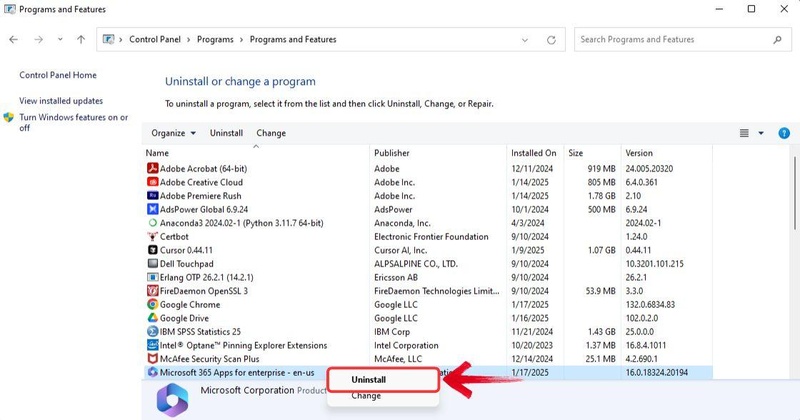Select the Certbot program name
The image size is (800, 420).
[x=174, y=236]
